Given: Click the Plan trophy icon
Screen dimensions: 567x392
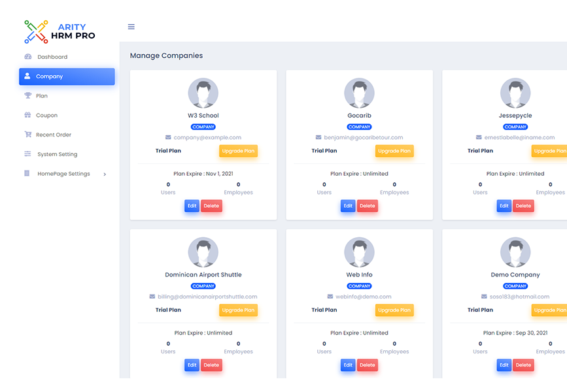Looking at the screenshot, I should click(x=27, y=96).
